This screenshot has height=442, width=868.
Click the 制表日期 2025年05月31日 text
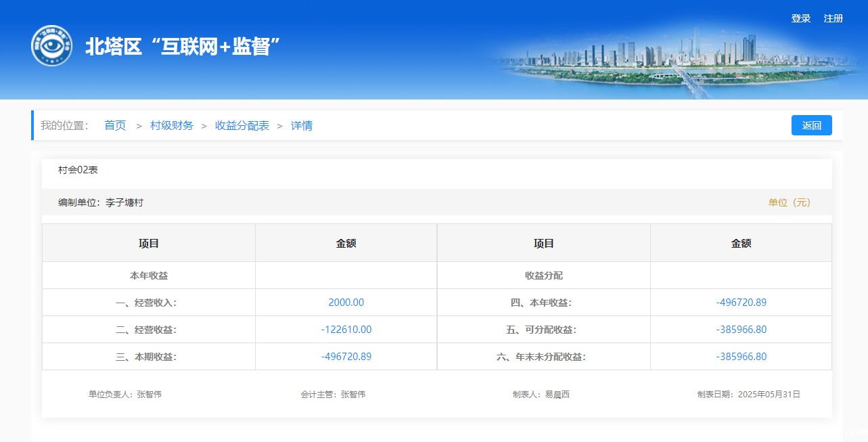click(748, 394)
